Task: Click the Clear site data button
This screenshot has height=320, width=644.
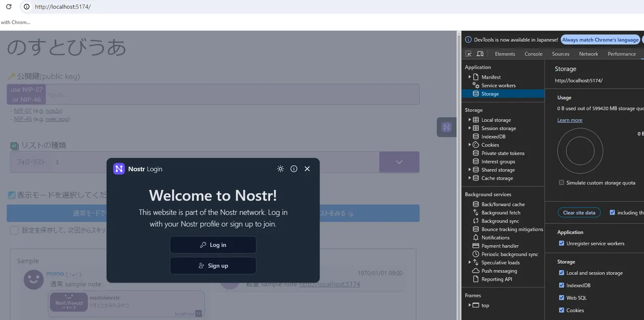Action: 579,213
